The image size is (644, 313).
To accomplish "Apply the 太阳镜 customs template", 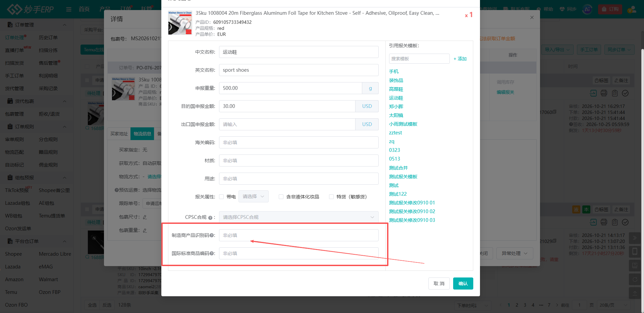I will tap(396, 115).
